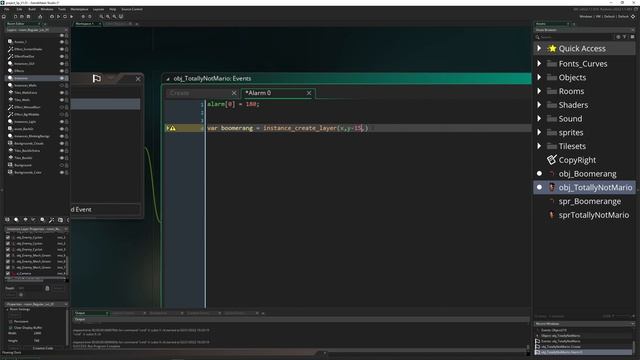This screenshot has height=360, width=640.
Task: Open the File menu
Action: click(x=7, y=9)
